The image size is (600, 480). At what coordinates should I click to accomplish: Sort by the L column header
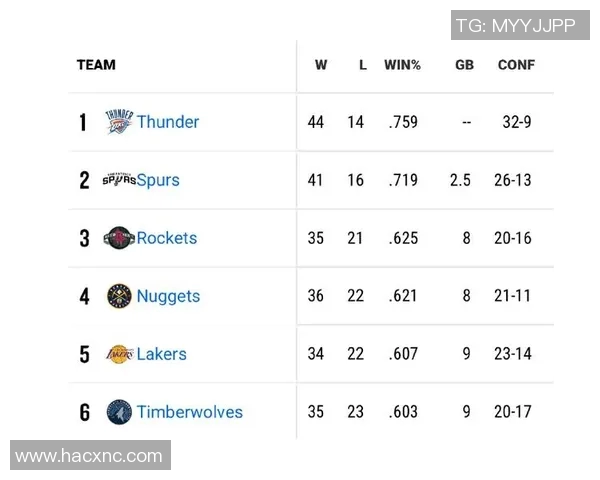pyautogui.click(x=363, y=65)
